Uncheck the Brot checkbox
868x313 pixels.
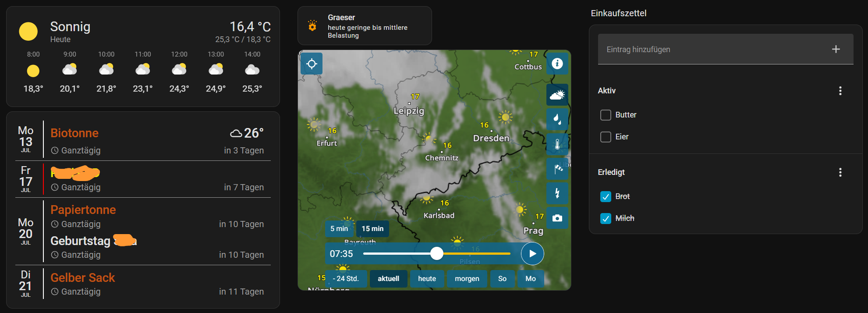(x=606, y=196)
